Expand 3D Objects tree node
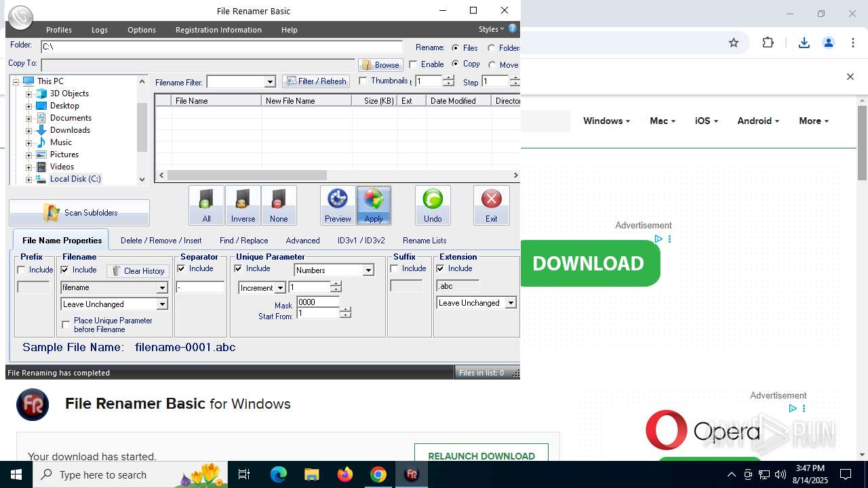The width and height of the screenshot is (868, 488). [x=29, y=94]
